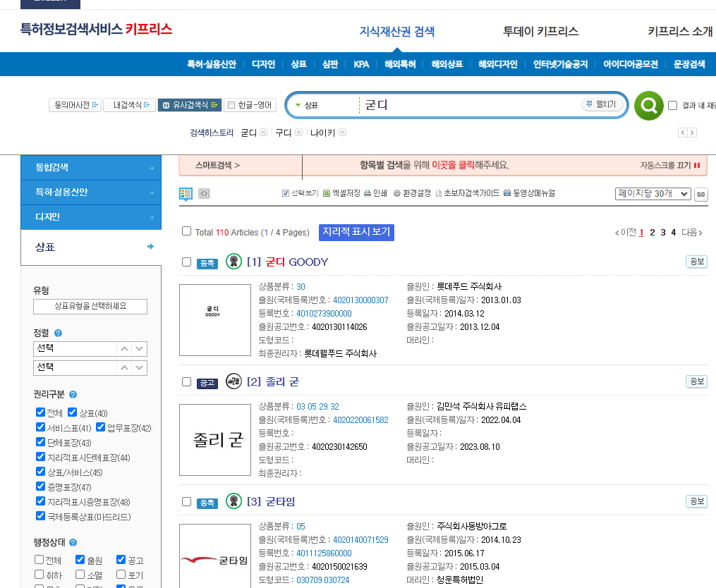
Task: Open help icon next to 권리구분
Action: [73, 394]
